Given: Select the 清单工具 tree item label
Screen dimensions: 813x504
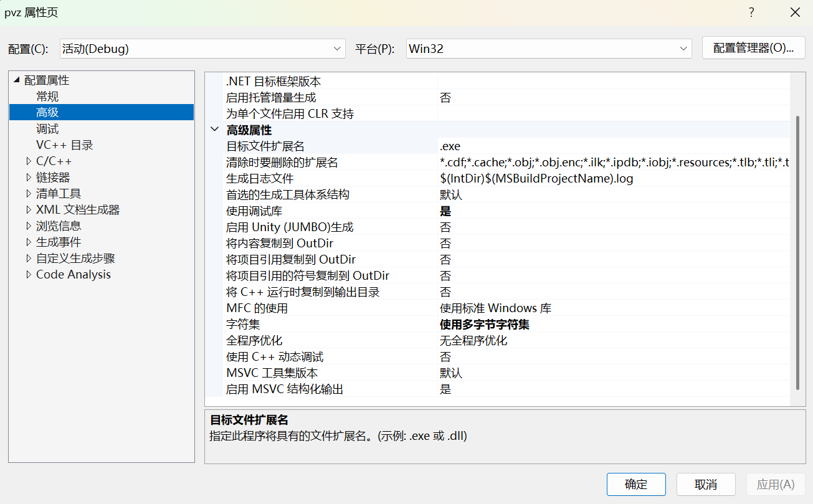Looking at the screenshot, I should point(59,194).
